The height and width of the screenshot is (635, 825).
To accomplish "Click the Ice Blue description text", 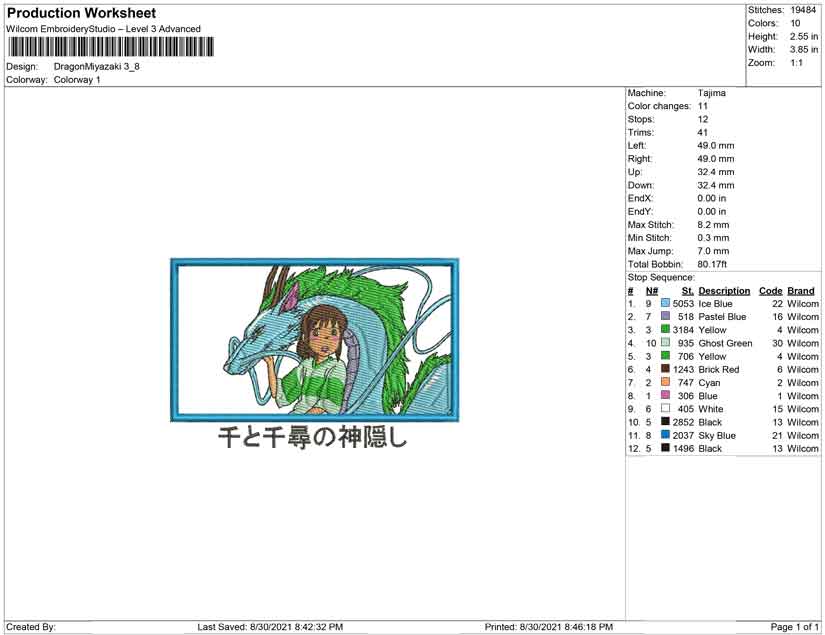I will pyautogui.click(x=716, y=304).
